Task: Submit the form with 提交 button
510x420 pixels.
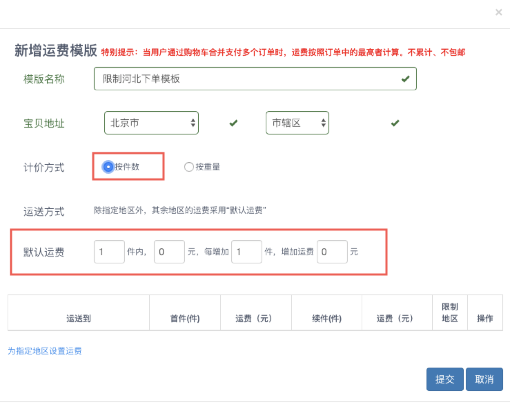Action: click(x=445, y=379)
